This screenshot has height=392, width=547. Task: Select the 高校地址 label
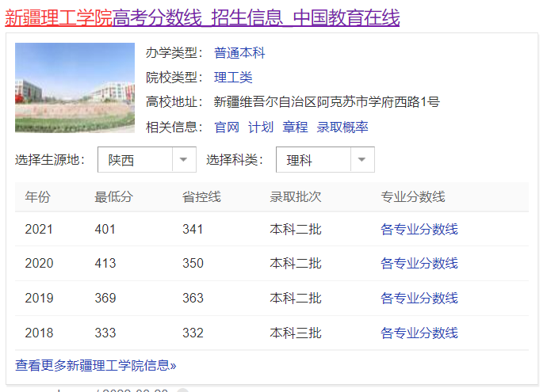point(174,102)
